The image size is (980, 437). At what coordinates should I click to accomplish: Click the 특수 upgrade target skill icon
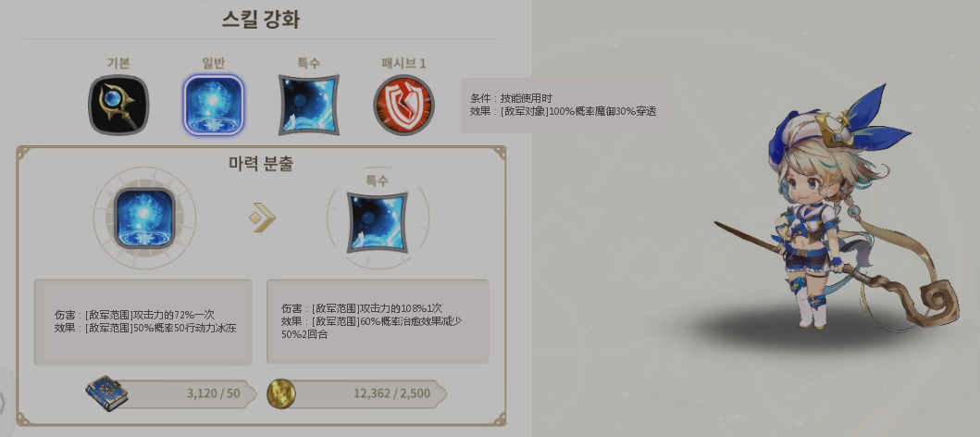[x=378, y=222]
